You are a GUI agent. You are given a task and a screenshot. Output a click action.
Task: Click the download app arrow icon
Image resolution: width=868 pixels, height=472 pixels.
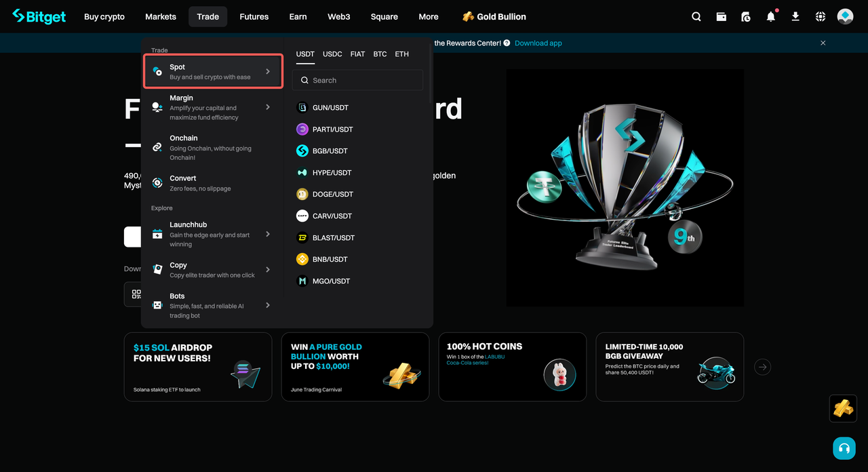pos(795,16)
